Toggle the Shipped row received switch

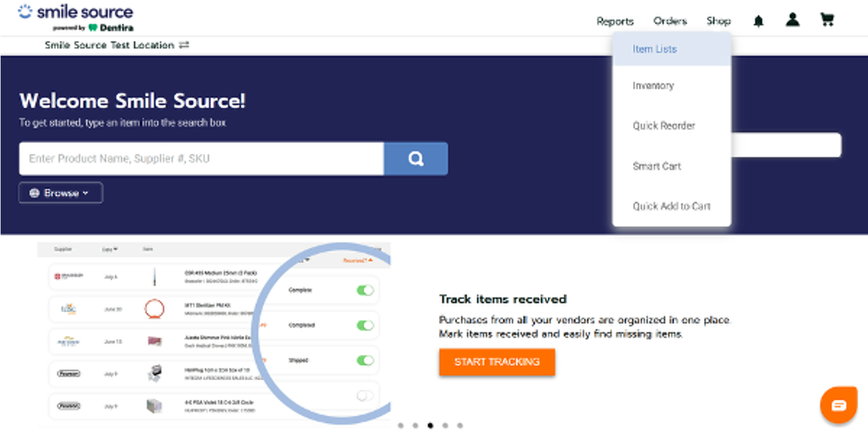[365, 360]
